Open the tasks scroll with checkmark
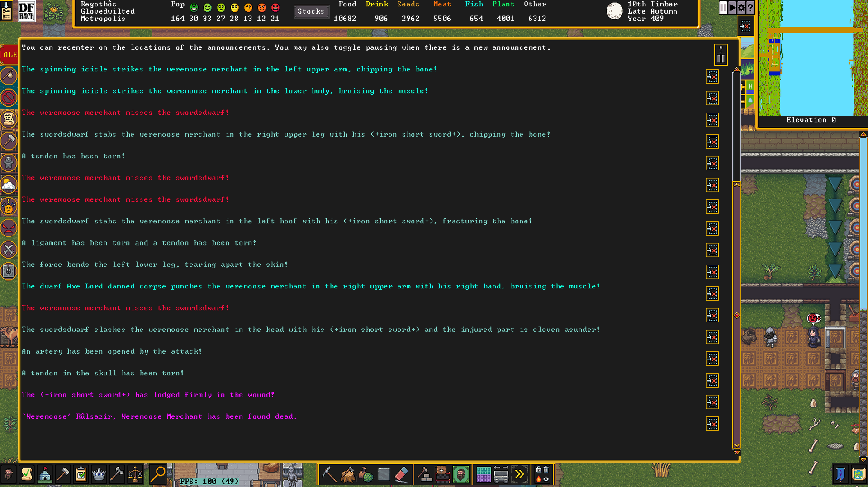Viewport: 868px width, 487px height. click(27, 474)
